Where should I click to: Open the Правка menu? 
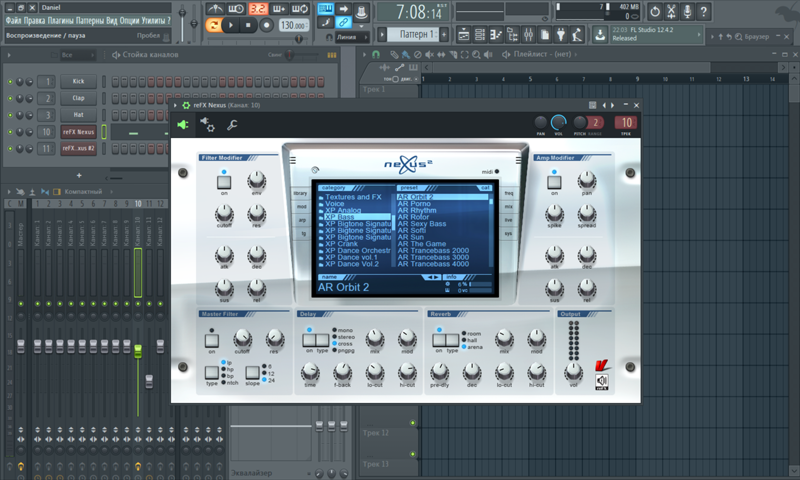(x=34, y=20)
